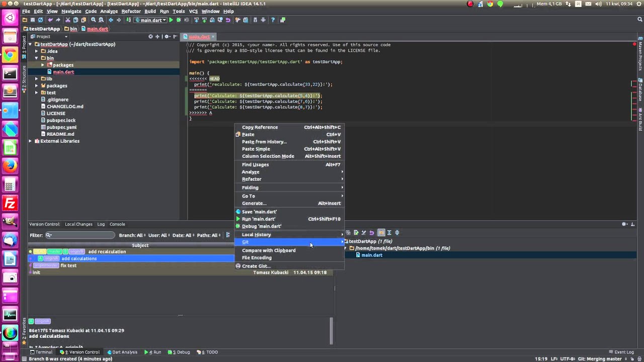644x362 pixels.
Task: Click the Chrome icon in Ubuntu launcher
Action: click(x=10, y=54)
